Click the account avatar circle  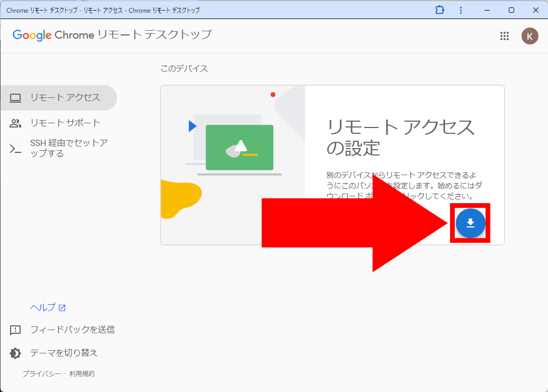coord(529,35)
